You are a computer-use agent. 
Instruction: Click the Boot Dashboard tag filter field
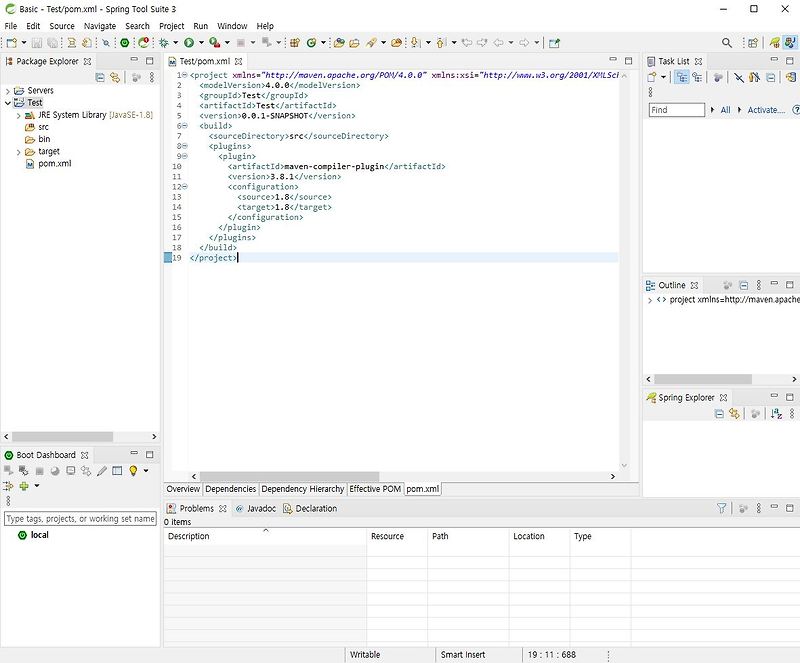[x=80, y=519]
